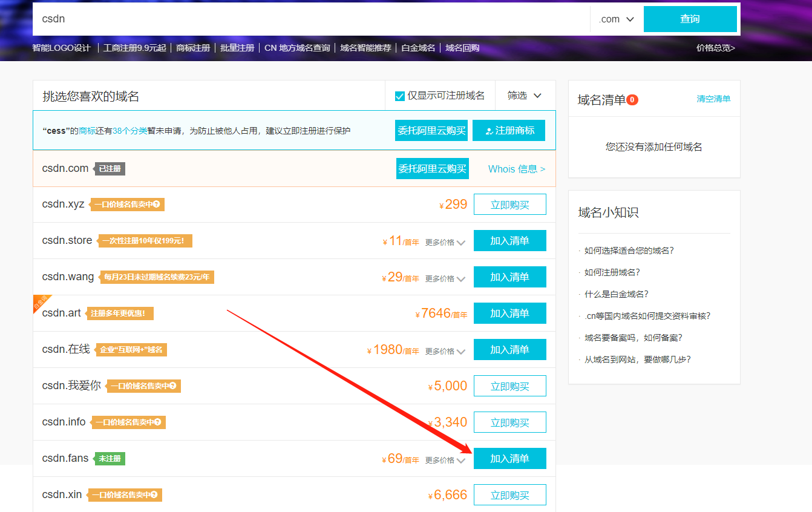Open the Whois 信息 link for csdn.com
The width and height of the screenshot is (812, 512).
tap(516, 168)
